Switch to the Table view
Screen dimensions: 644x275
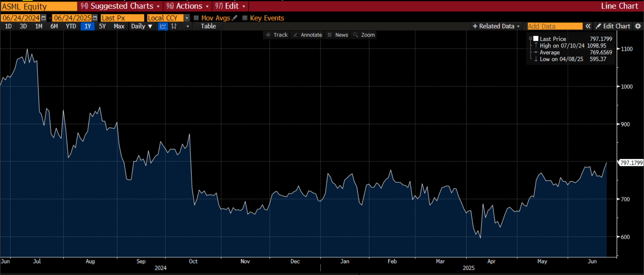coord(208,26)
